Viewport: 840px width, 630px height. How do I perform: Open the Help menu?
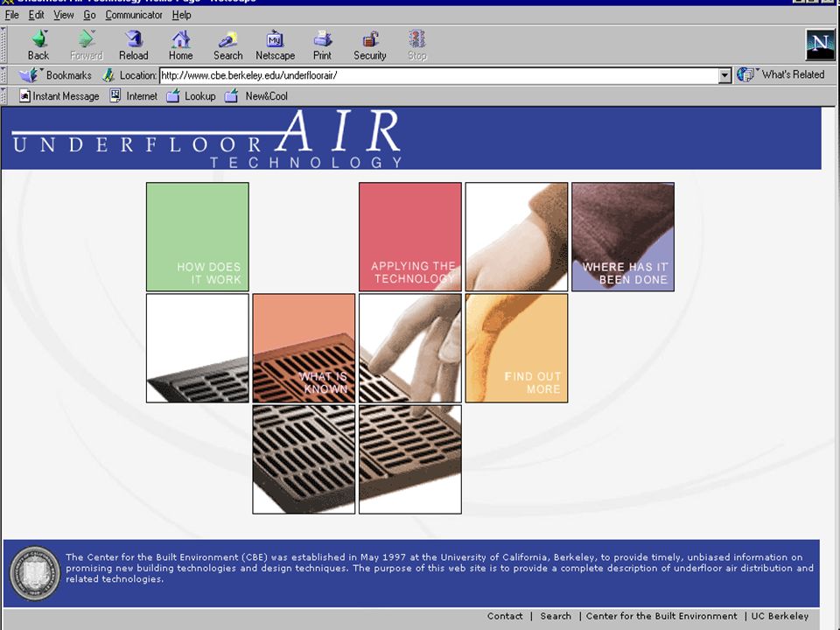(x=181, y=15)
